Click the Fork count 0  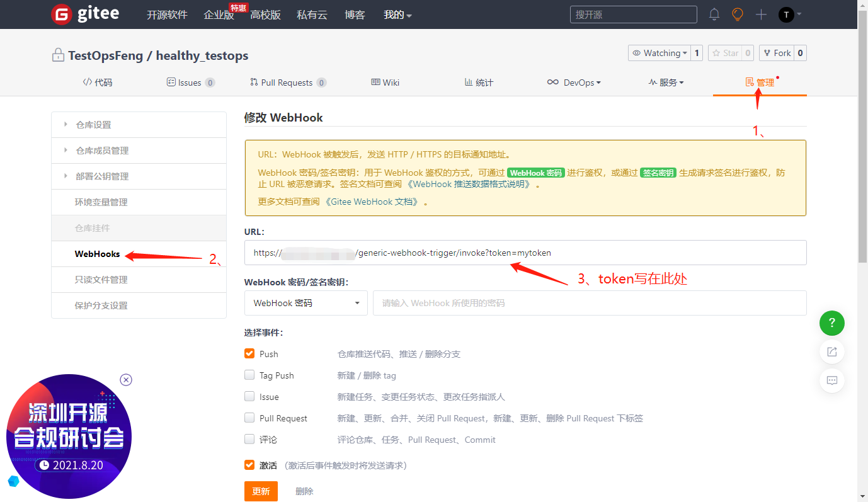coord(801,53)
